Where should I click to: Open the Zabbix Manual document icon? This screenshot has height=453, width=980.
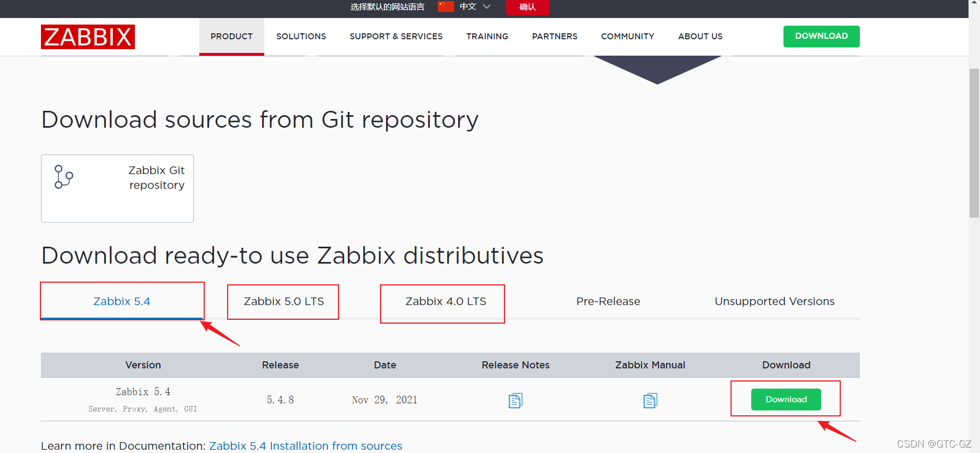pos(650,401)
